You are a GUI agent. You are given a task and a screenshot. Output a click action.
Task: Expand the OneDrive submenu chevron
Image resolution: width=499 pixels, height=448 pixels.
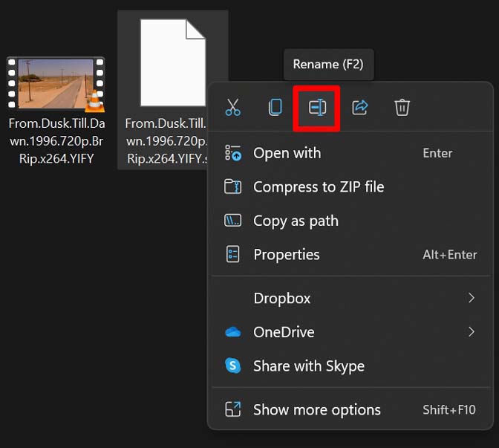coord(471,332)
